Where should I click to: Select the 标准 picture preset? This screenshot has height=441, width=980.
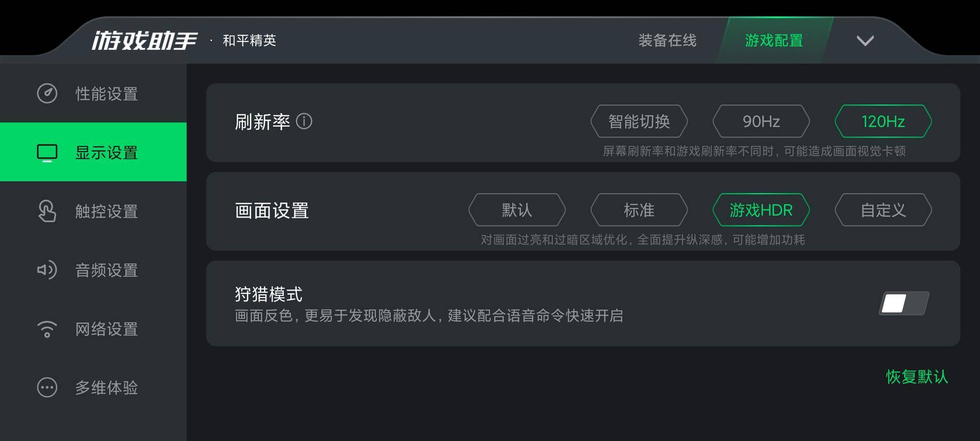(x=639, y=210)
